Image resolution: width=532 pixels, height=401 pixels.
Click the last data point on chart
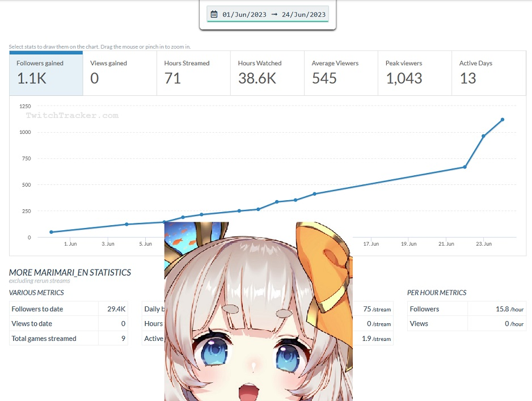point(503,120)
